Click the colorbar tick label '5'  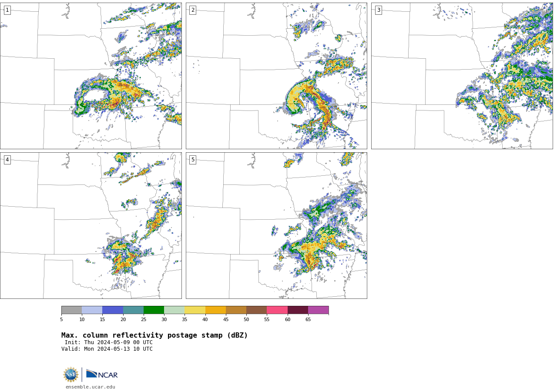(61, 320)
